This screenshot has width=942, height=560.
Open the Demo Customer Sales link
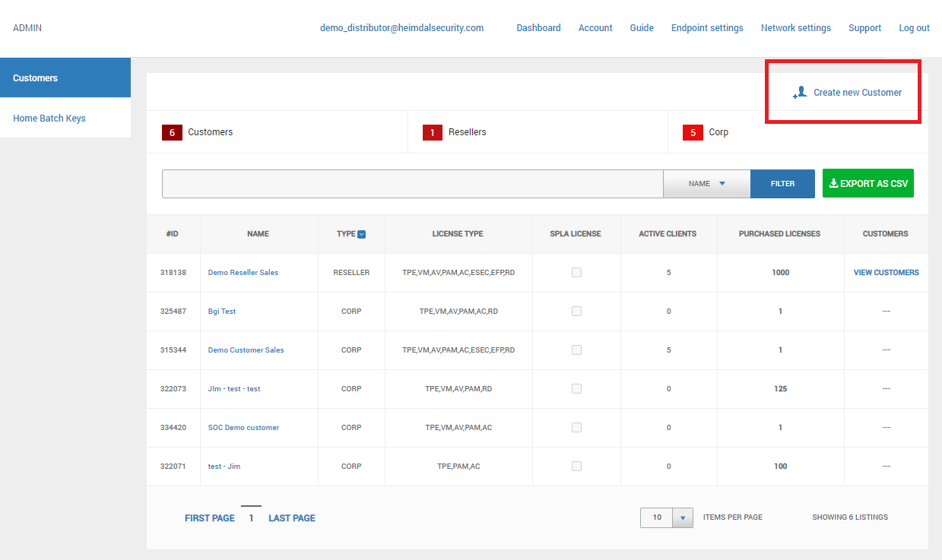pyautogui.click(x=246, y=350)
